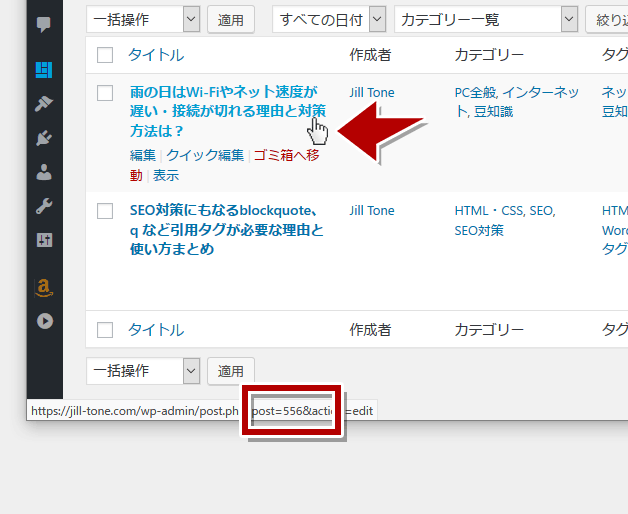628x514 pixels.
Task: Open the 雨の日はWi-Fiやネット速度が post title
Action: pos(227,111)
